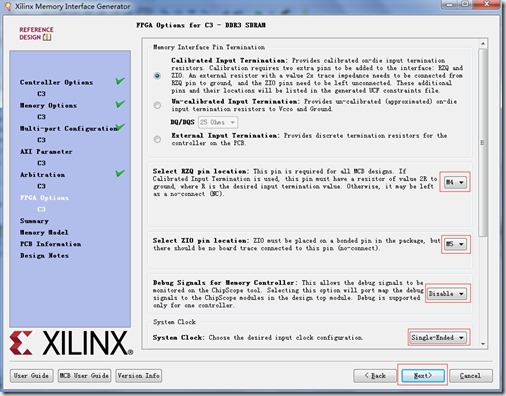Select Un-calibrated Input Termination radio button
The height and width of the screenshot is (396, 506).
point(157,105)
